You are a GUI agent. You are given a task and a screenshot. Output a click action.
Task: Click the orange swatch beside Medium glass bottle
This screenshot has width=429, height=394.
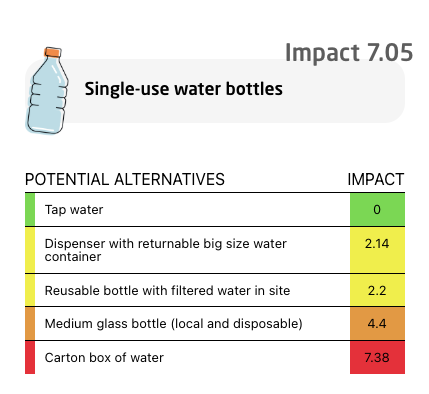[30, 324]
